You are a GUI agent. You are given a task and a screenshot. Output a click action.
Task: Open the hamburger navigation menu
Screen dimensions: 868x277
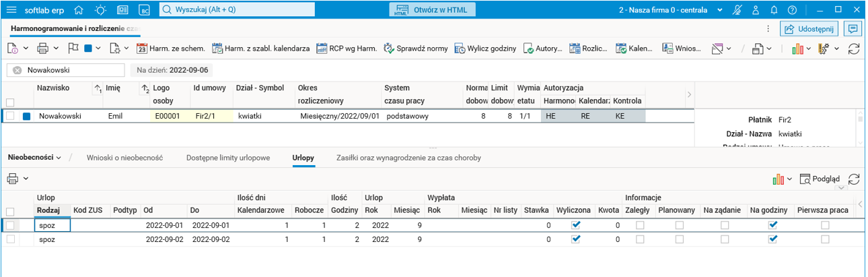tap(11, 10)
